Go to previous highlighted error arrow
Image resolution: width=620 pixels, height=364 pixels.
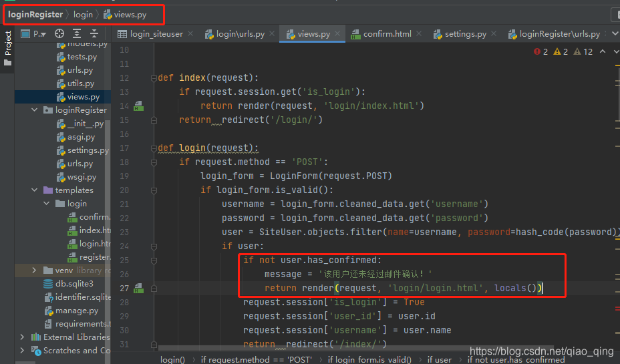pyautogui.click(x=603, y=51)
